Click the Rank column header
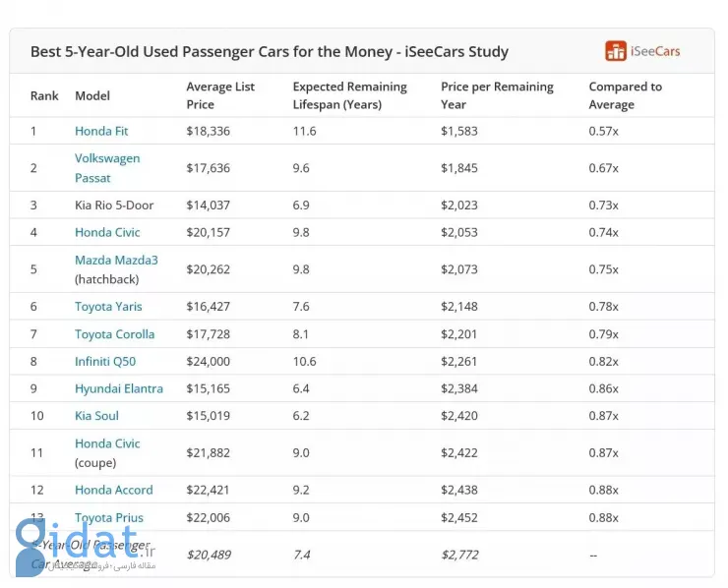 tap(44, 96)
